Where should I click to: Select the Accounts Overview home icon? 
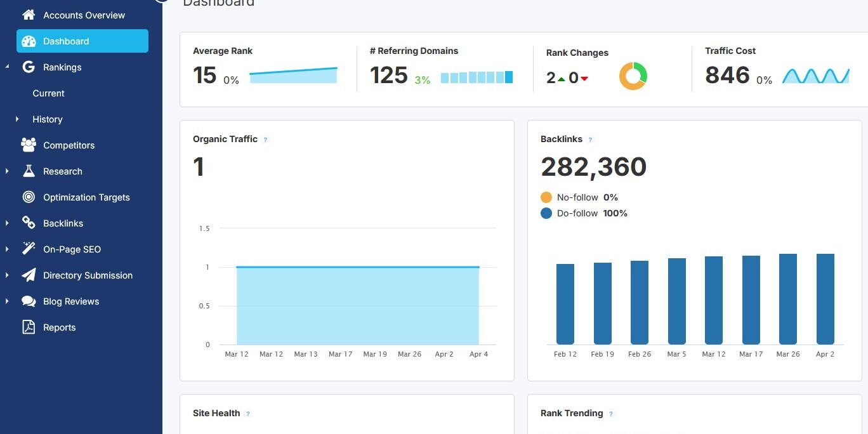(x=28, y=15)
